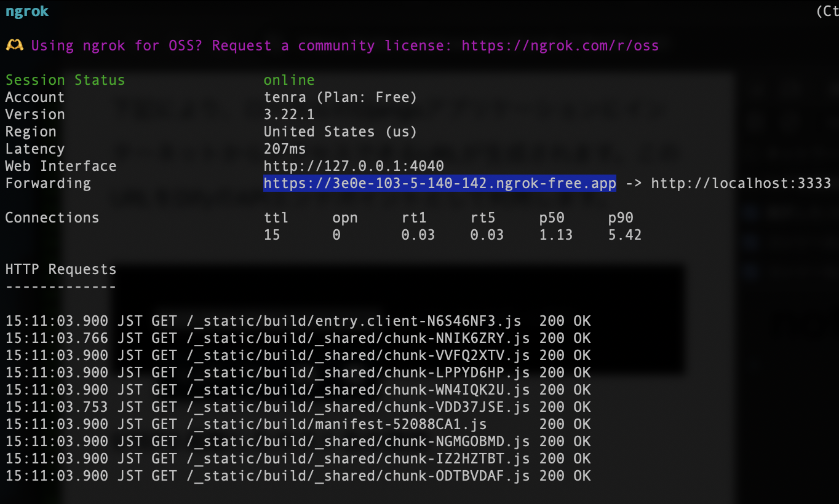Screen dimensions: 839x504
Task: Click the chunk-VVFQ2XTV.js request line
Action: 298,355
